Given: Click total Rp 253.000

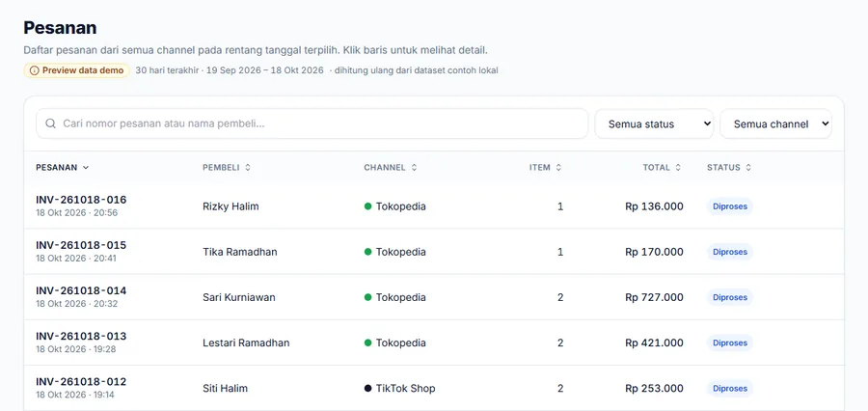Looking at the screenshot, I should coord(654,388).
